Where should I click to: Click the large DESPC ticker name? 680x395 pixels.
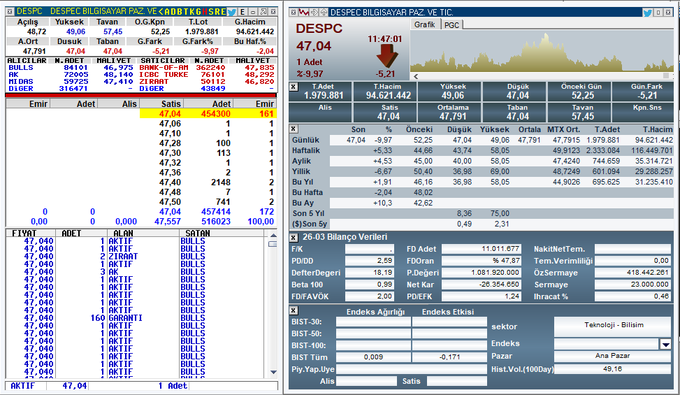coord(319,29)
